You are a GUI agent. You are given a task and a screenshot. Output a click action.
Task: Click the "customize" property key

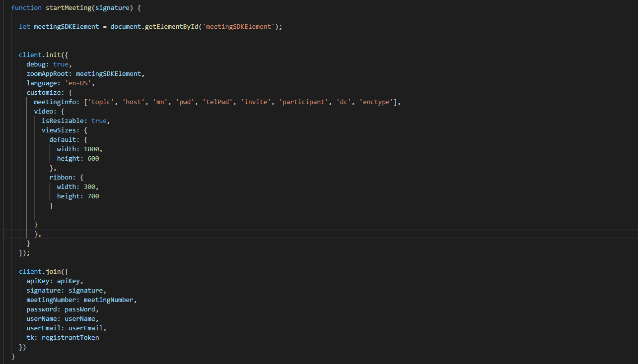tap(44, 93)
